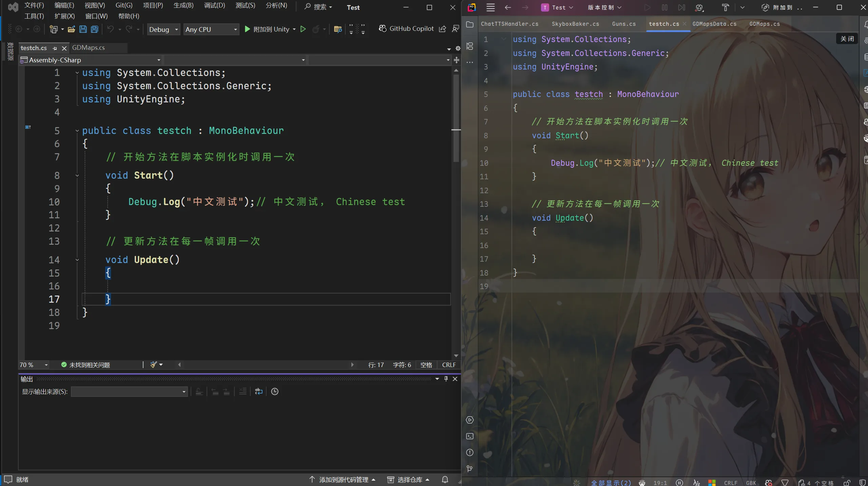Switch to GDMapsData.cs tab in Rider
Viewport: 868px width, 486px height.
click(714, 24)
